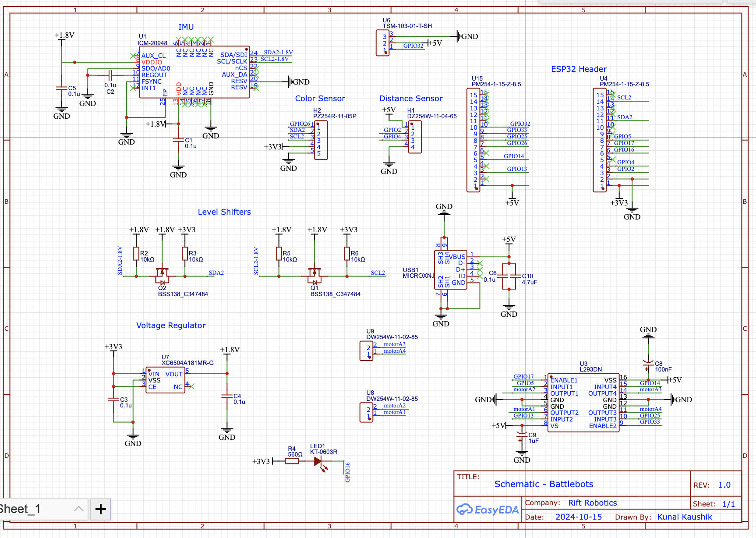Select capacitor C10 4.7uF
756x538 pixels.
[515, 276]
